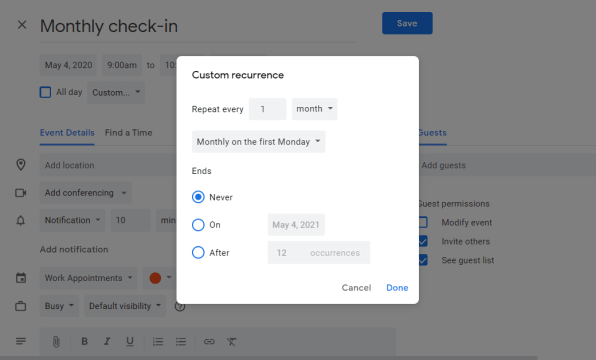Click the briefcase icon beside Busy

tap(21, 306)
